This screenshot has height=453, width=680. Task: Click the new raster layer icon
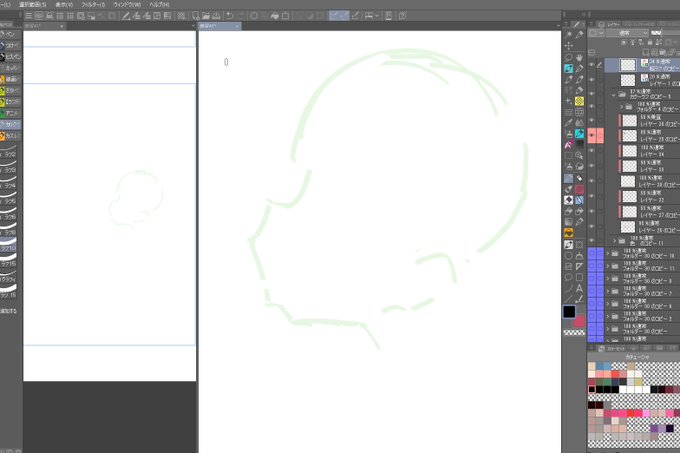coord(646,52)
